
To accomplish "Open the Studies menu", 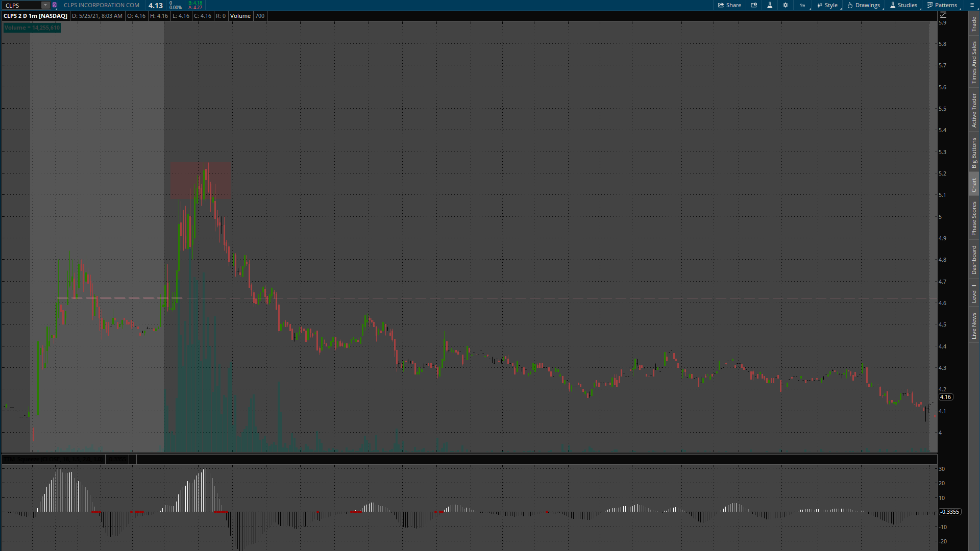I will (903, 5).
